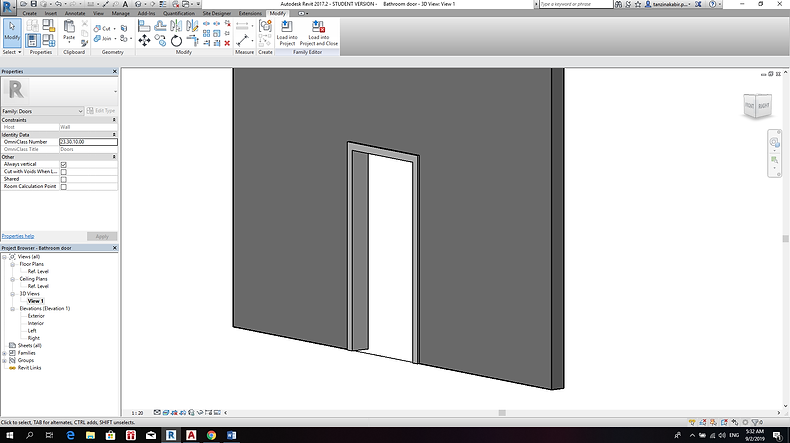This screenshot has width=790, height=443.
Task: Save the file with the quick access Save icon
Action: [34, 4]
